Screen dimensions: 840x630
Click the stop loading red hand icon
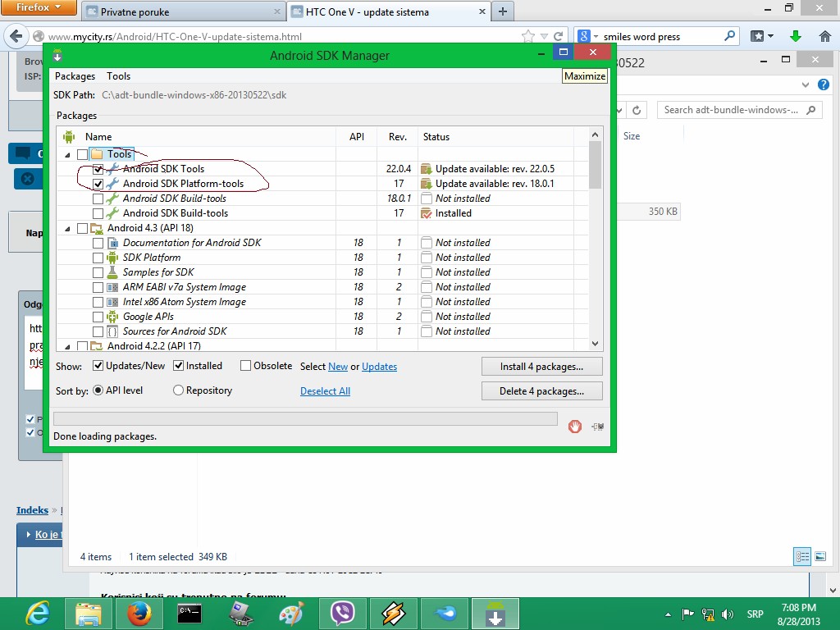(575, 427)
